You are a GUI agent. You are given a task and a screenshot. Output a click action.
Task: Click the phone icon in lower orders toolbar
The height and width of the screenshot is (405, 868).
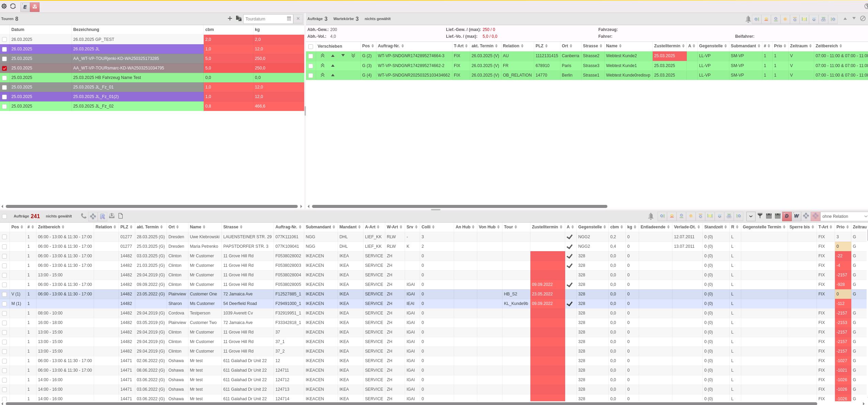pyautogui.click(x=83, y=216)
